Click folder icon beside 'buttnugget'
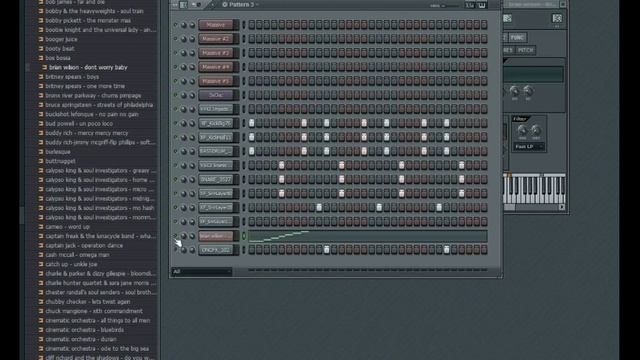The image size is (640, 360). (x=41, y=161)
